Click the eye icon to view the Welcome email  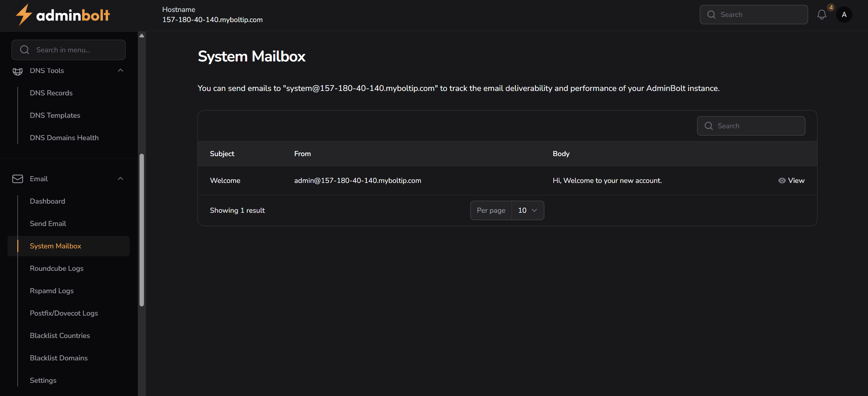coord(782,181)
